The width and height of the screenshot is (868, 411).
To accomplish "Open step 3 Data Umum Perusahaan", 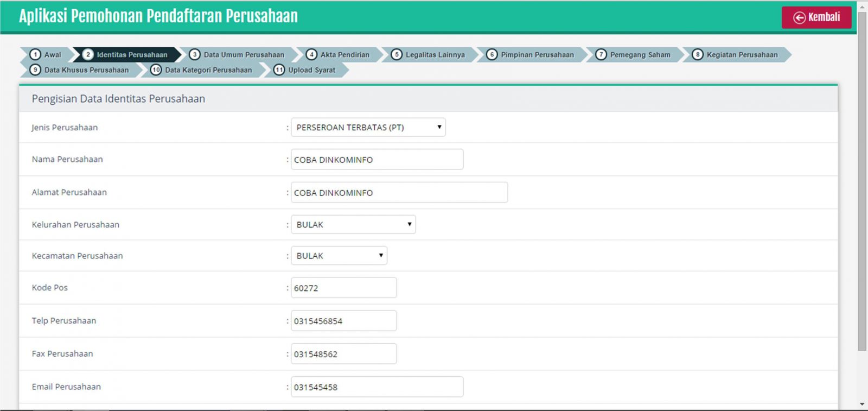I will click(239, 55).
